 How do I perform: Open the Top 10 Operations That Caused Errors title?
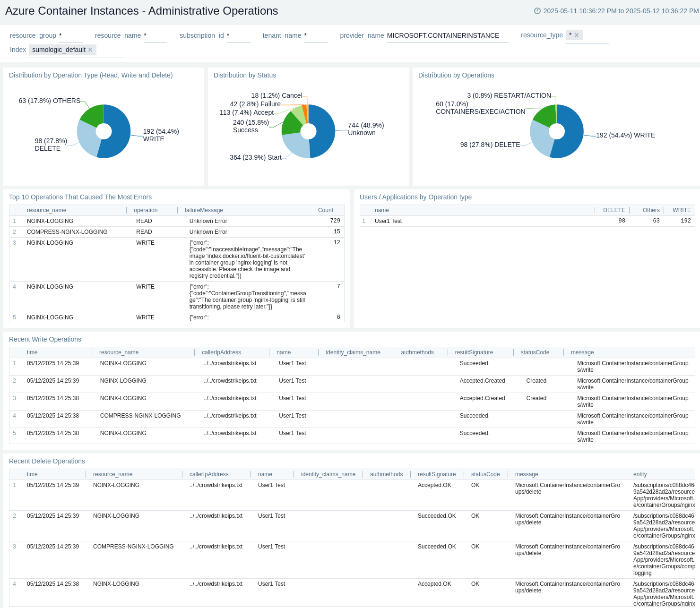click(80, 197)
